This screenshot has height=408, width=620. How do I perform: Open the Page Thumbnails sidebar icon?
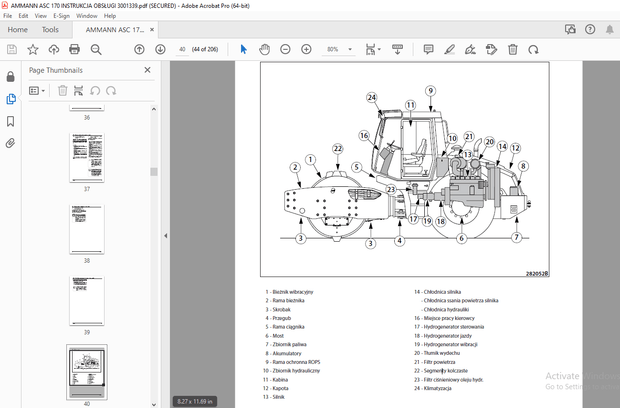point(11,99)
